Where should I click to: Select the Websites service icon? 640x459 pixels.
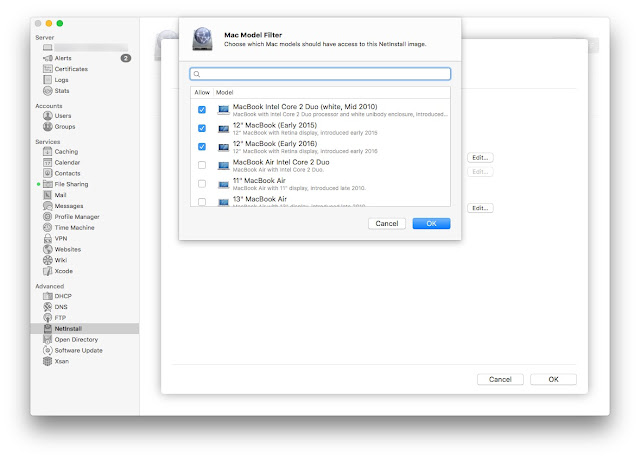click(48, 249)
